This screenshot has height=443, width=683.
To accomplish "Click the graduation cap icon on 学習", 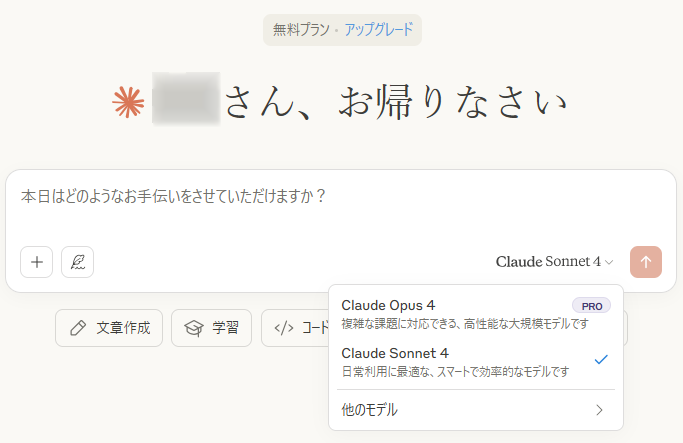I will pyautogui.click(x=194, y=328).
